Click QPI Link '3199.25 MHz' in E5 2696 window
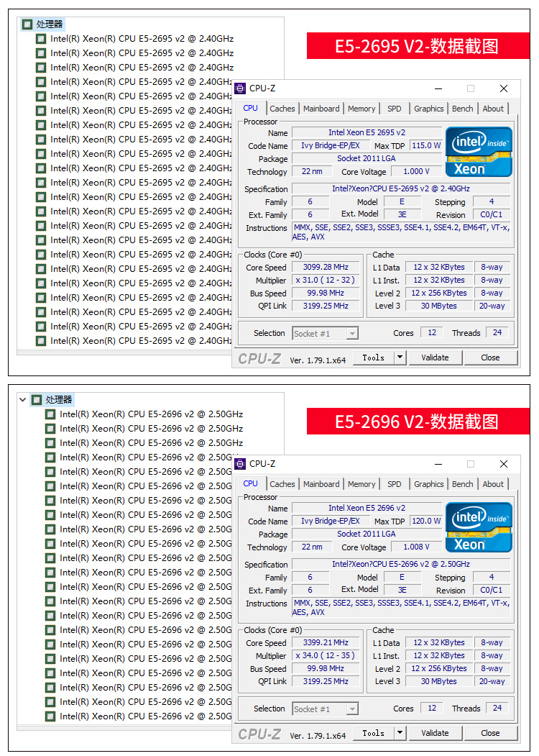Screen dimensions: 539x756 tap(326, 682)
